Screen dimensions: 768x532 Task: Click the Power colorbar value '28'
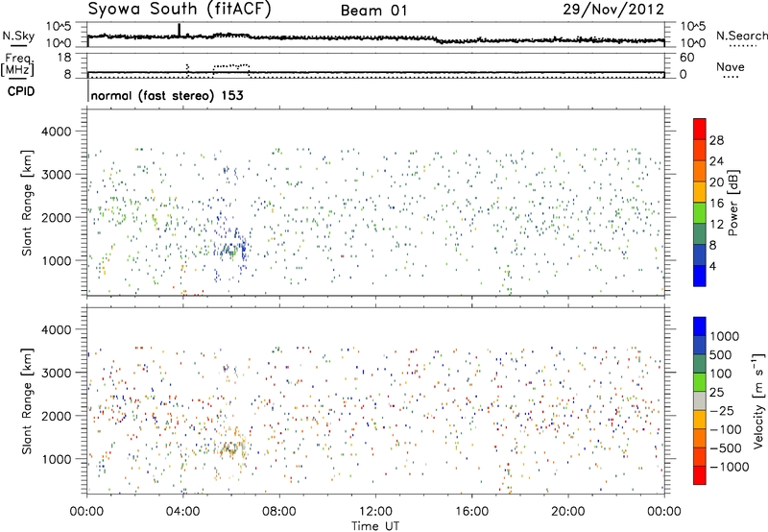pyautogui.click(x=716, y=140)
